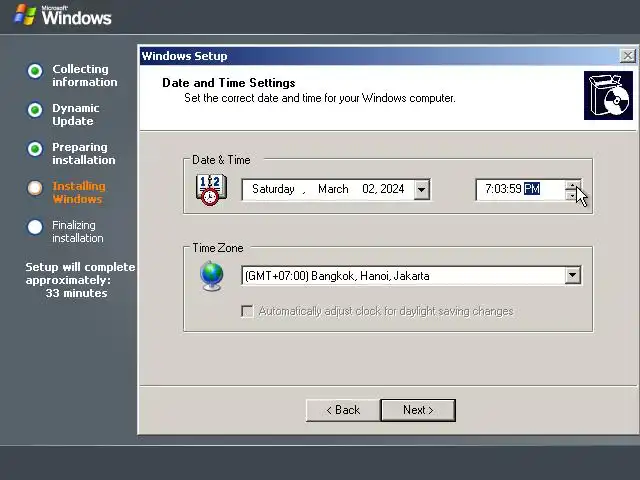Viewport: 640px width, 480px height.
Task: Click the day number 02 in date
Action: coord(369,189)
